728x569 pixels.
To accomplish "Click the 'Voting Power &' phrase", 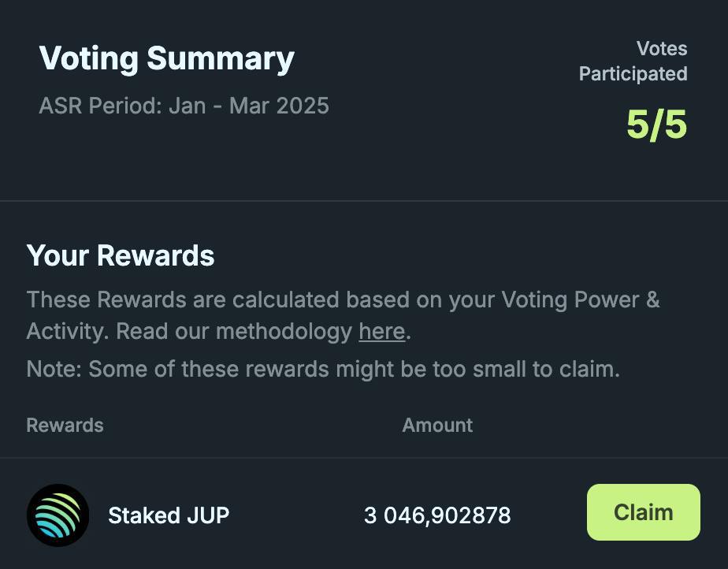I will point(581,299).
